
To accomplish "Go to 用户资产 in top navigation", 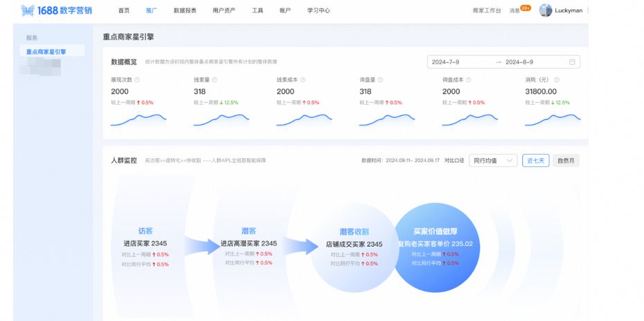I will click(224, 10).
